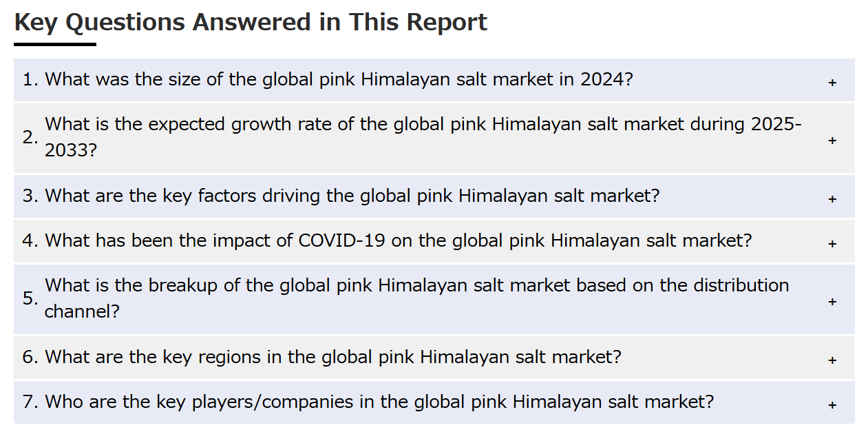Open the key players/companies question text
The image size is (868, 432).
click(x=379, y=402)
